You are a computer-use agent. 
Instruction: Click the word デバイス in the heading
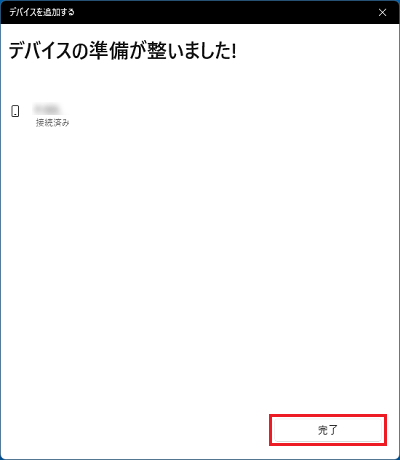point(40,52)
